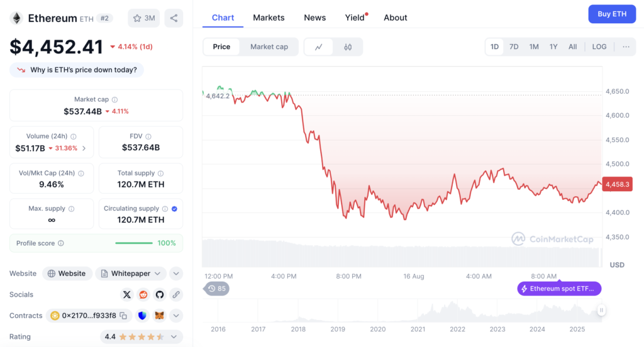Viewport: 644px width, 347px height.
Task: Expand the Contracts row chevron
Action: (176, 316)
